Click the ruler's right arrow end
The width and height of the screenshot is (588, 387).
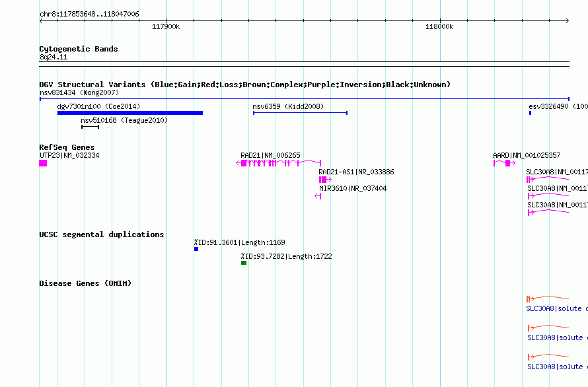click(x=568, y=21)
